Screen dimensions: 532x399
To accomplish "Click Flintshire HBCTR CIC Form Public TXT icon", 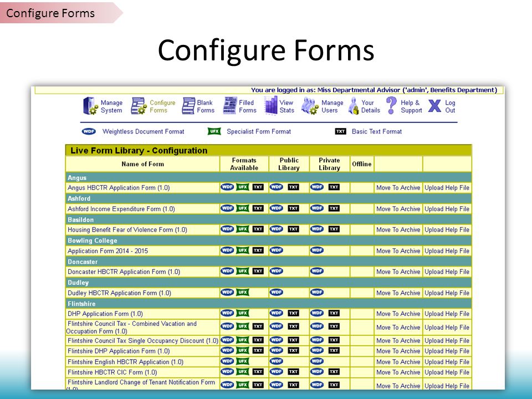I will click(x=294, y=372).
